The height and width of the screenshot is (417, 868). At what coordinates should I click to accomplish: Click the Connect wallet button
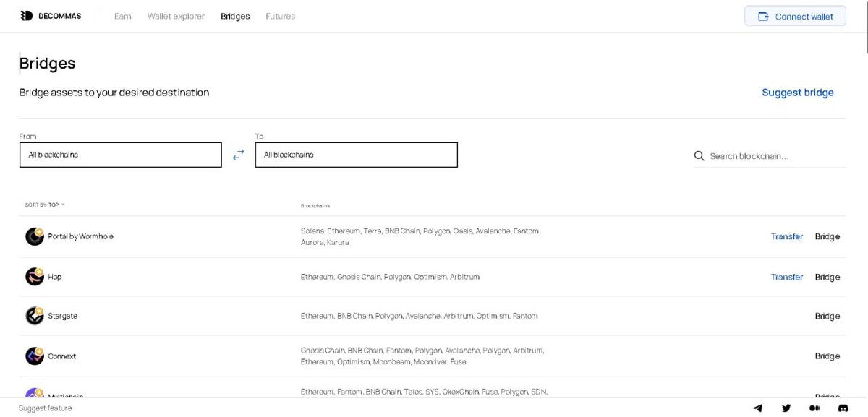coord(795,16)
